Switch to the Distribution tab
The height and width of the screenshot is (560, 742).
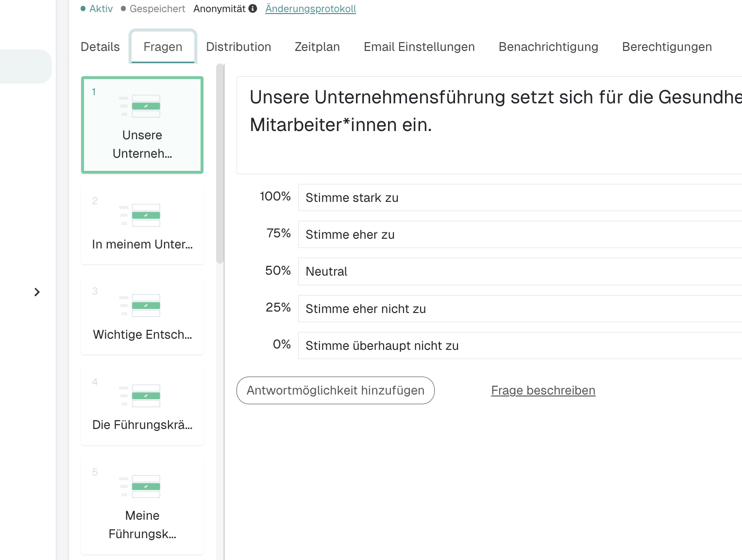[x=238, y=47]
